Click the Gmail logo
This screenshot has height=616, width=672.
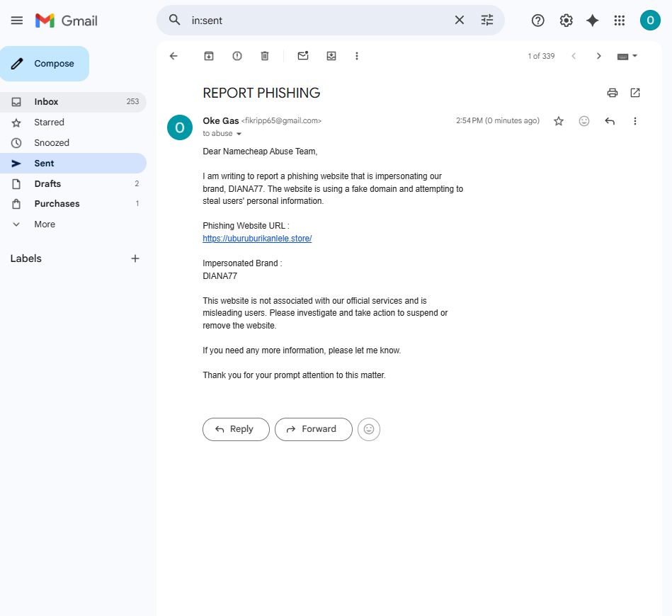coord(67,21)
